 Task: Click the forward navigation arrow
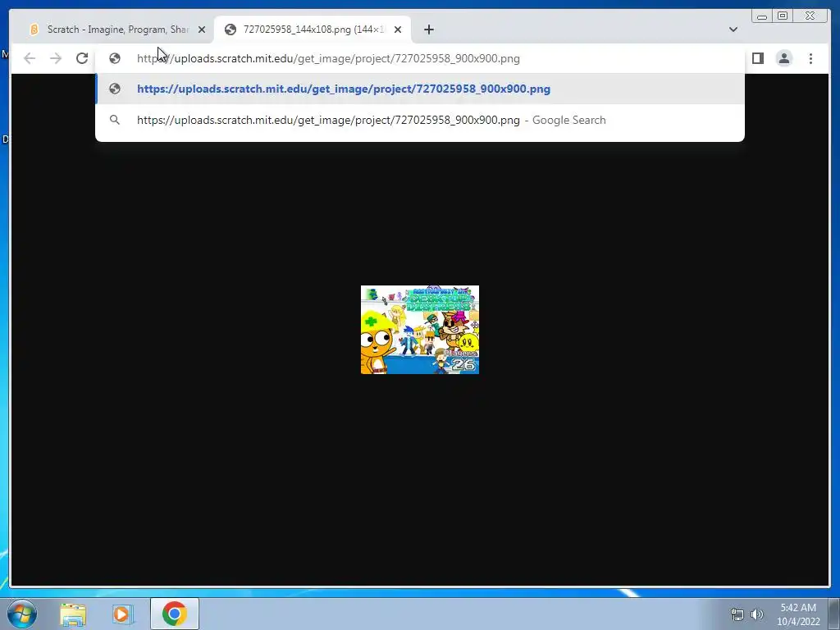coord(56,58)
